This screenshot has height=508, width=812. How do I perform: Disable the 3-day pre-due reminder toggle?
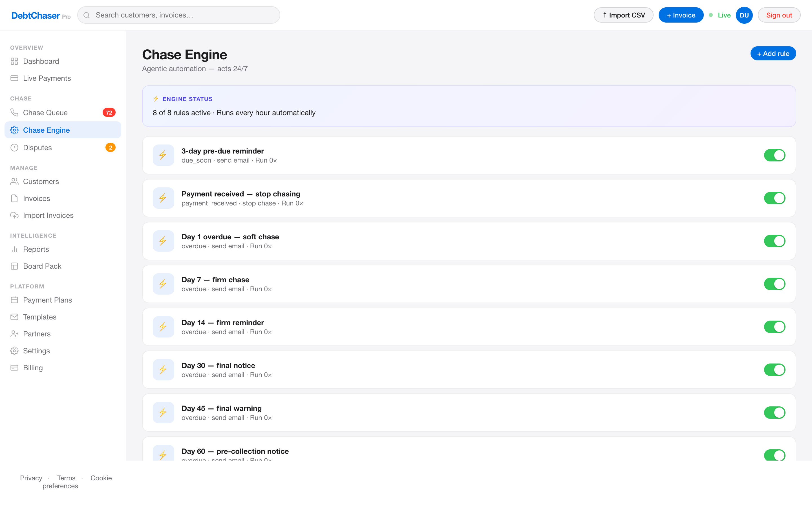coord(775,155)
